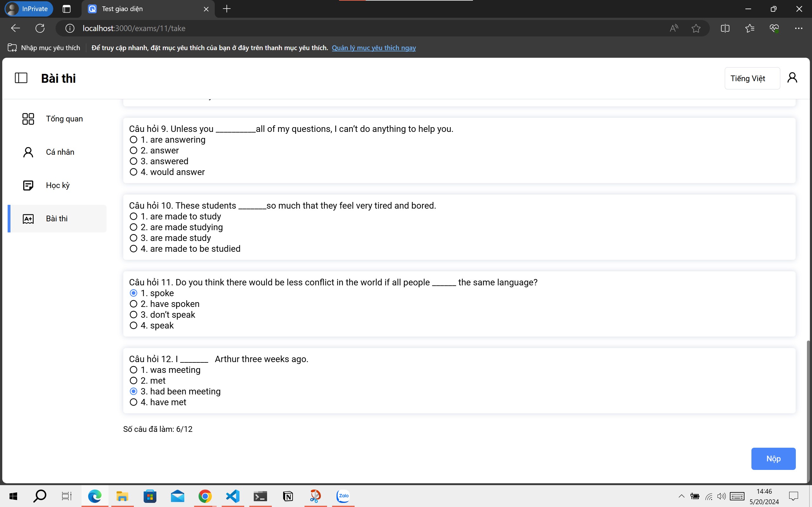The width and height of the screenshot is (812, 507).
Task: Choose '2. met' for question 12
Action: [x=134, y=380]
